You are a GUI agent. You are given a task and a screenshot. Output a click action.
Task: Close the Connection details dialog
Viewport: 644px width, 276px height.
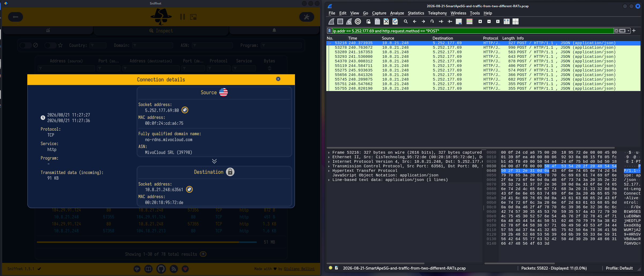(278, 79)
